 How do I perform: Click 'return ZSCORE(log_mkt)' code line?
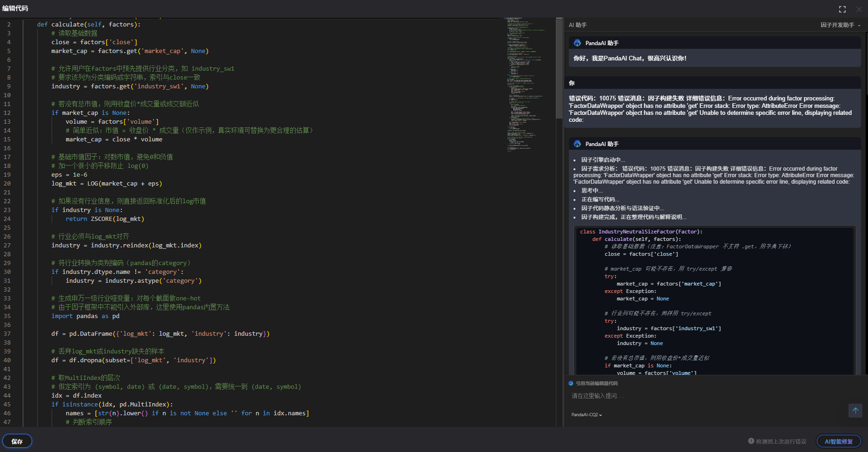click(x=105, y=219)
